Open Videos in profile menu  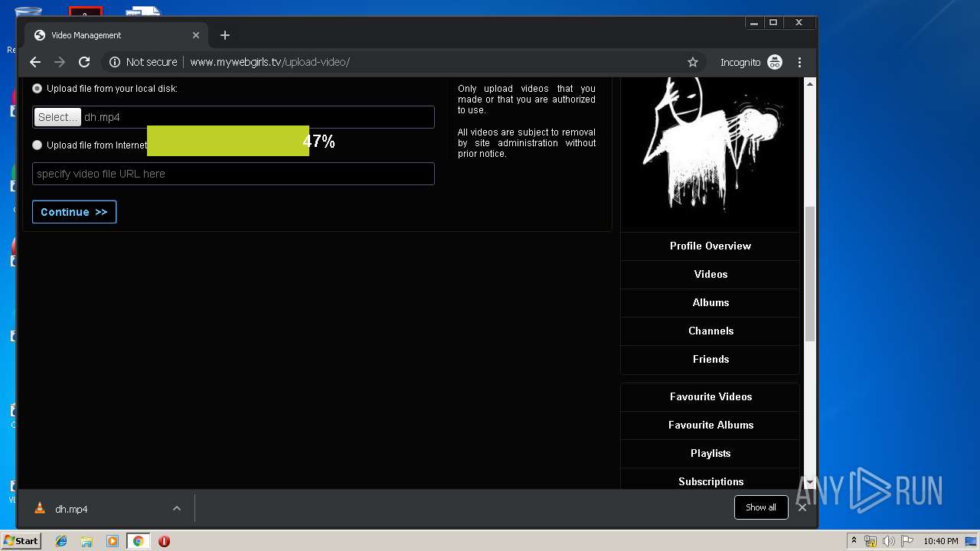(710, 274)
